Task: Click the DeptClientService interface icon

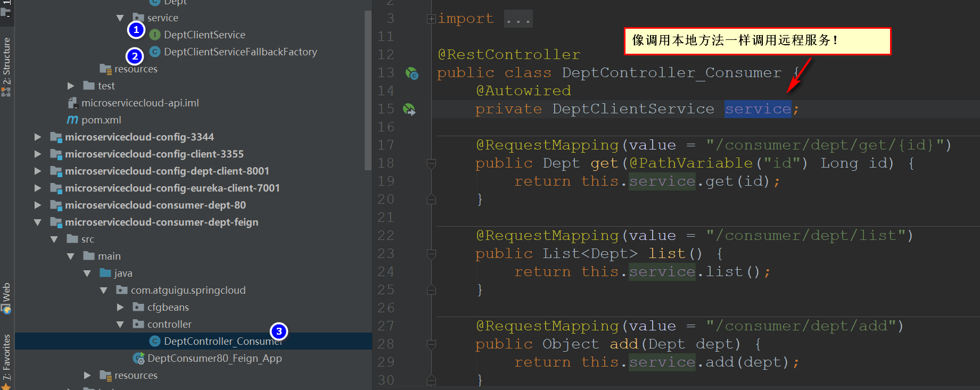Action: click(155, 35)
